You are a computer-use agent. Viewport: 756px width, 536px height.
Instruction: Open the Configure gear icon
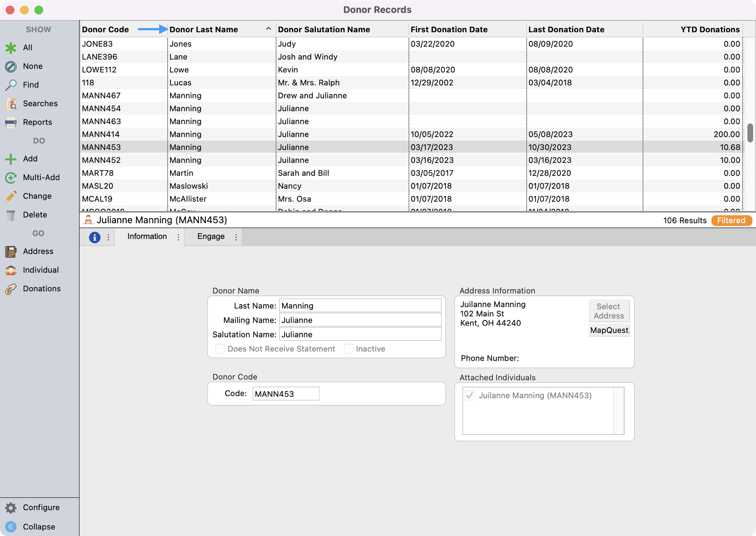pos(11,508)
